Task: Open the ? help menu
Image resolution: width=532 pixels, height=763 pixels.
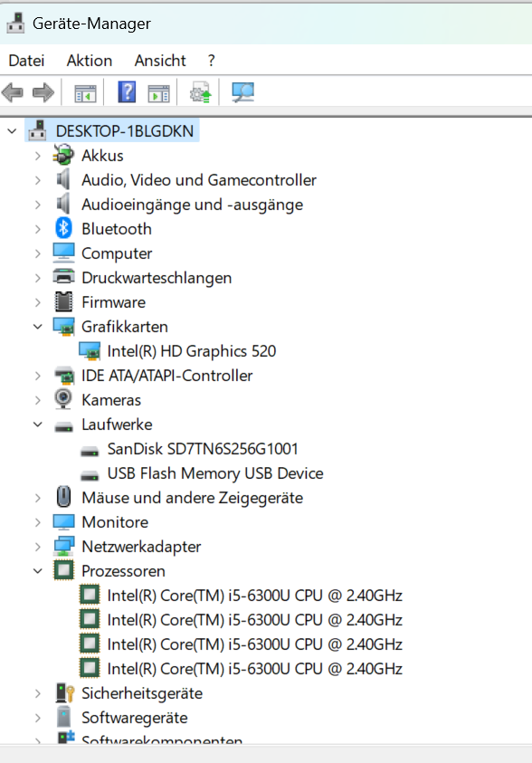Action: 211,61
